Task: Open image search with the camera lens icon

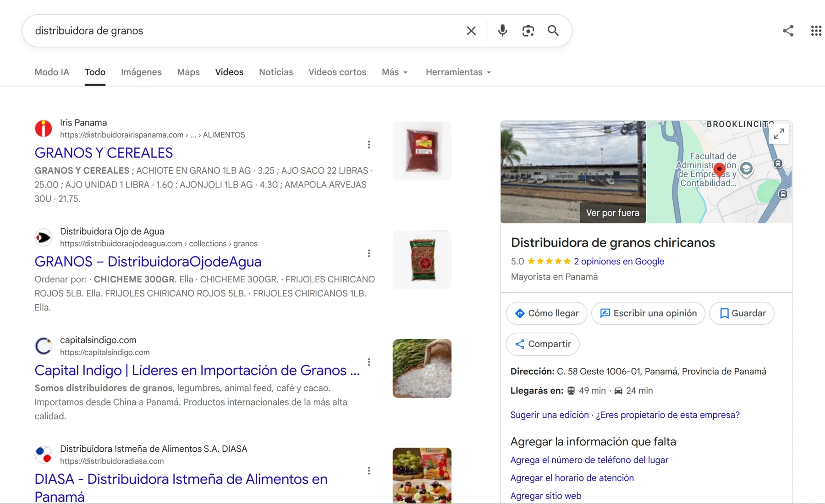Action: click(x=528, y=31)
